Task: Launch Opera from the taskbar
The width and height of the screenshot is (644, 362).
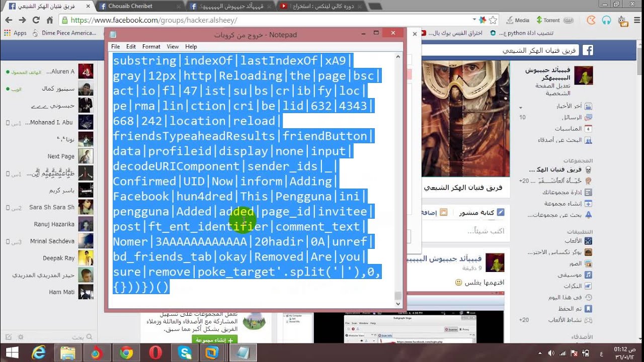Action: tap(155, 353)
